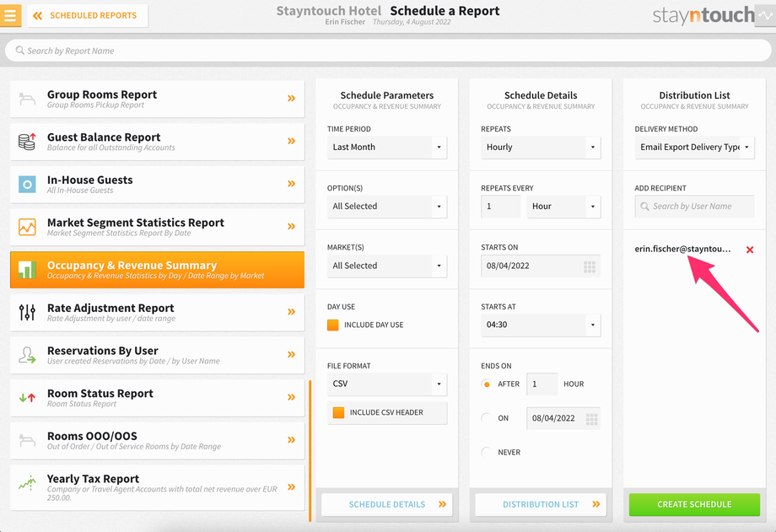
Task: Open In-House Guests via its chevron
Action: [x=292, y=184]
